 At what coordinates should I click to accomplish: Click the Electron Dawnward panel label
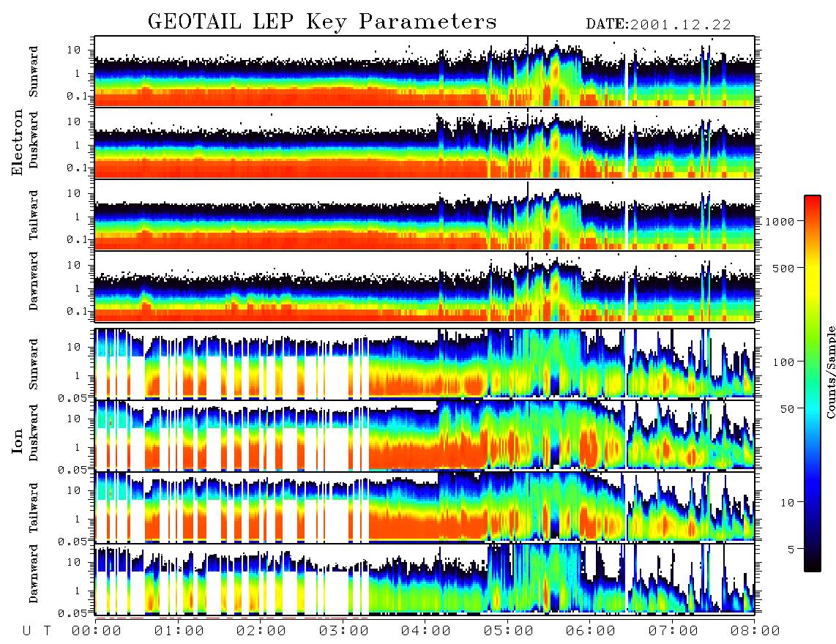pos(34,281)
